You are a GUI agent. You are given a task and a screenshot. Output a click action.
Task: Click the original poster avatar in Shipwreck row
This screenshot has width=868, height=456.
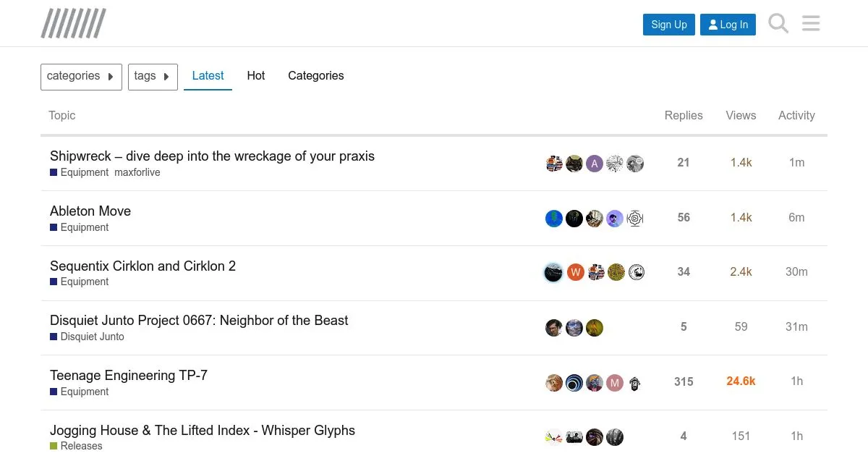point(554,164)
